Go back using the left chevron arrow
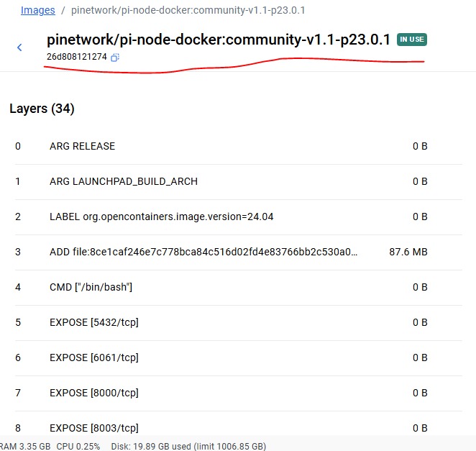 tap(19, 47)
